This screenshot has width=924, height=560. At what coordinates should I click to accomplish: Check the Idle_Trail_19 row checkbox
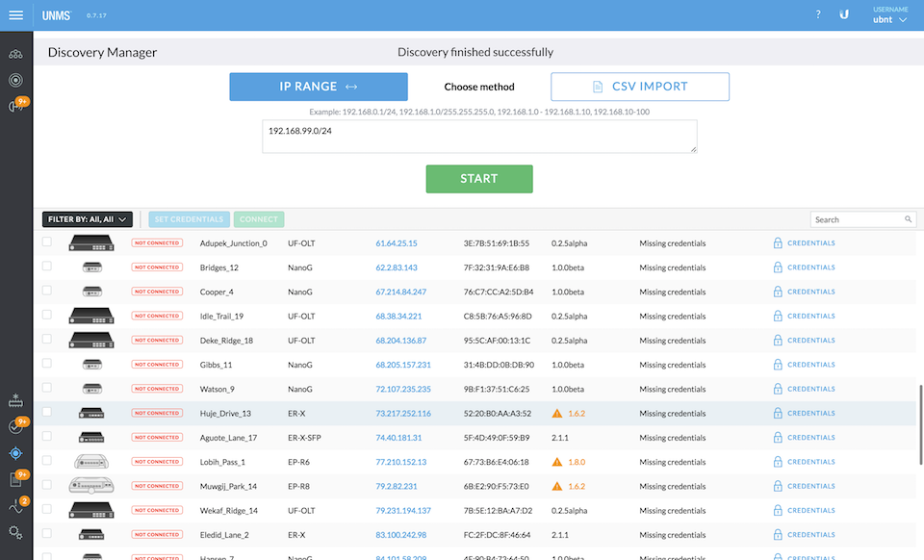tap(46, 315)
